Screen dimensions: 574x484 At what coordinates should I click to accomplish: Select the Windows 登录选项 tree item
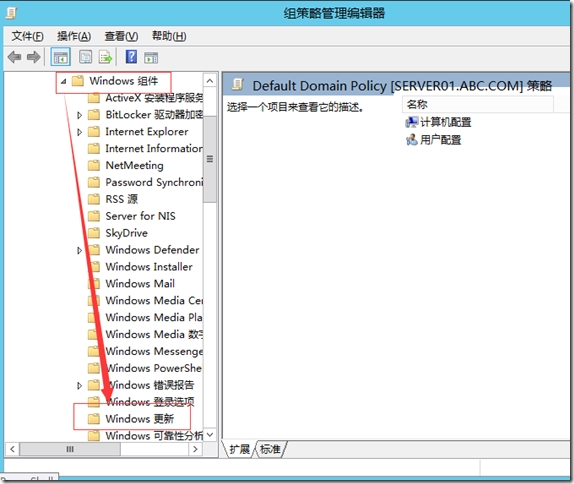[150, 402]
